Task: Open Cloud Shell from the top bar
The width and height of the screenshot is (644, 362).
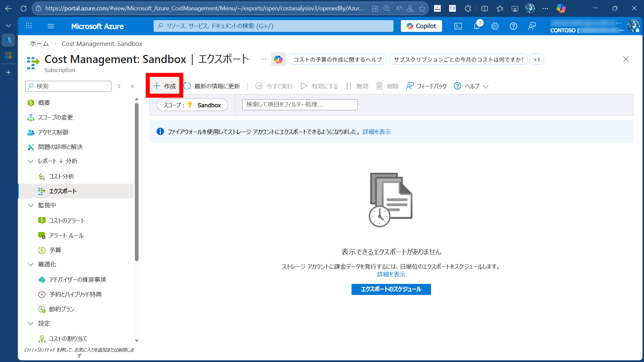Action: point(458,26)
